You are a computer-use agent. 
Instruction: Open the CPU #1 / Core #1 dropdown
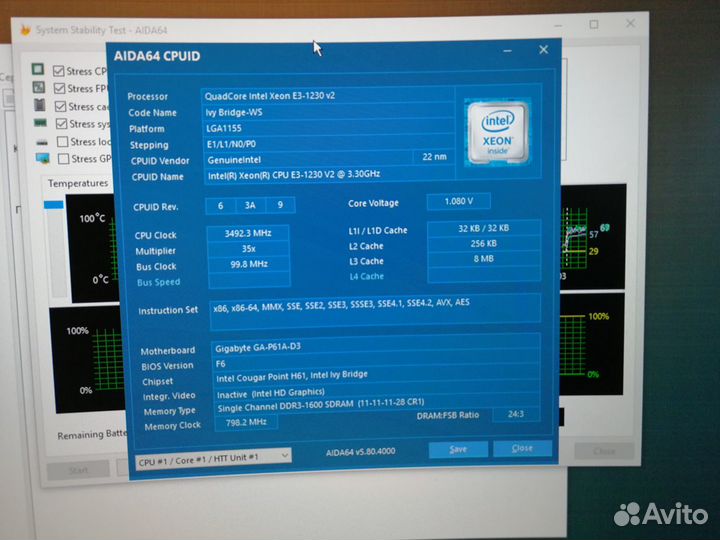tap(214, 458)
